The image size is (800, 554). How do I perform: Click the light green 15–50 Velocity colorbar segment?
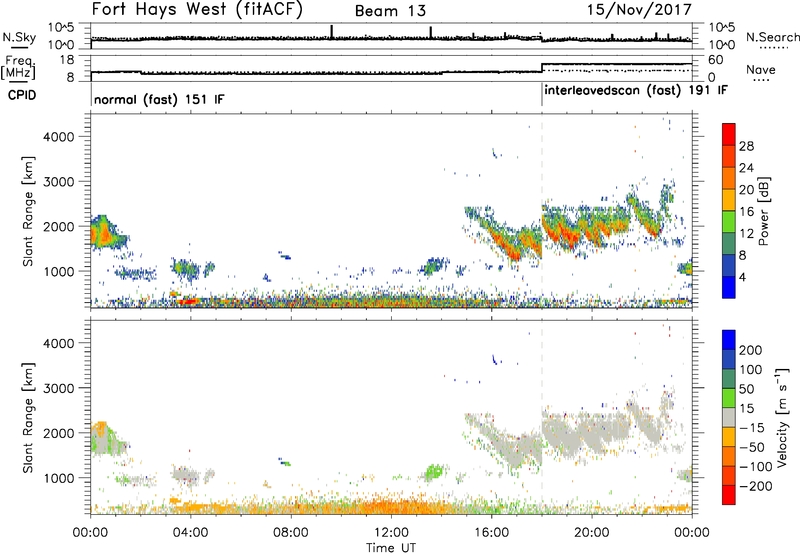(729, 398)
